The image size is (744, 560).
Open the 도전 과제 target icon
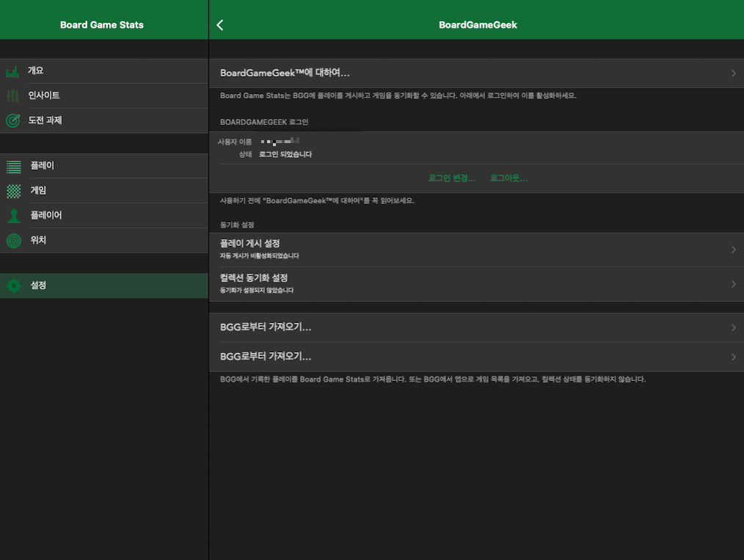12,120
